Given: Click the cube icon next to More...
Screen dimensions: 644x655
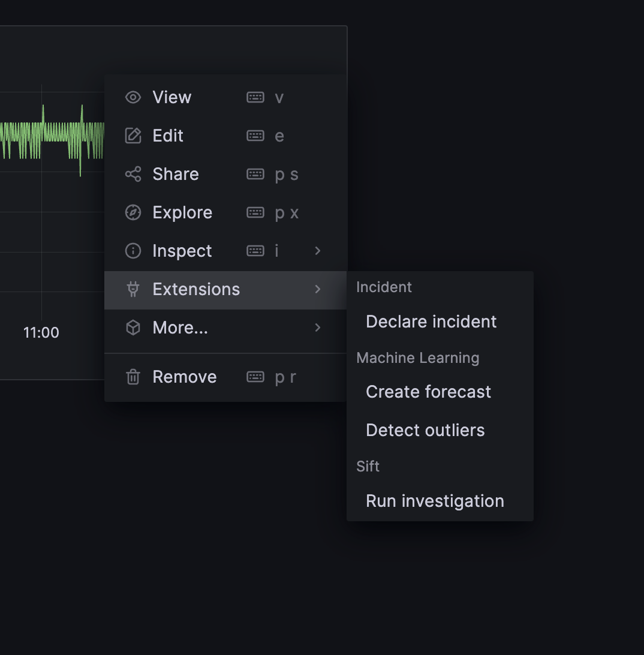Looking at the screenshot, I should tap(133, 327).
